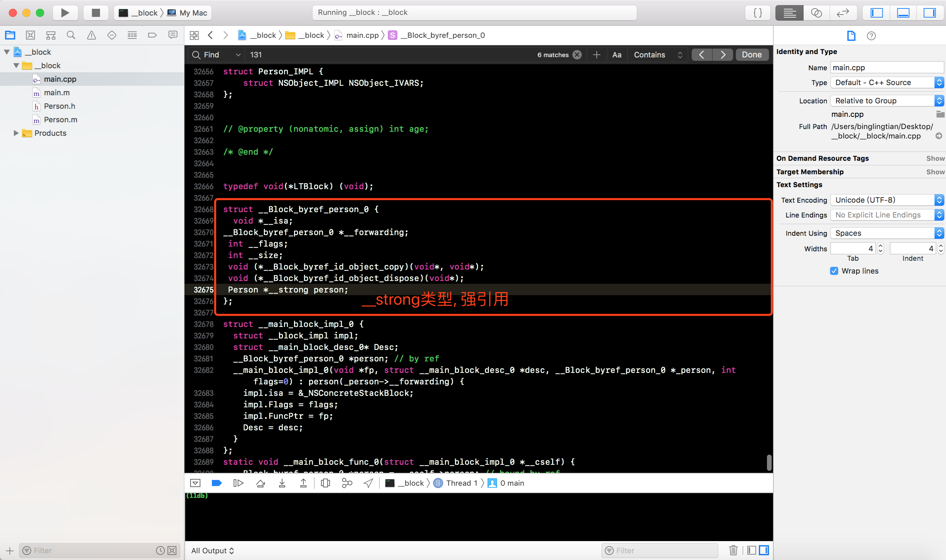The image size is (946, 560).
Task: Open the All Output selector
Action: point(213,551)
